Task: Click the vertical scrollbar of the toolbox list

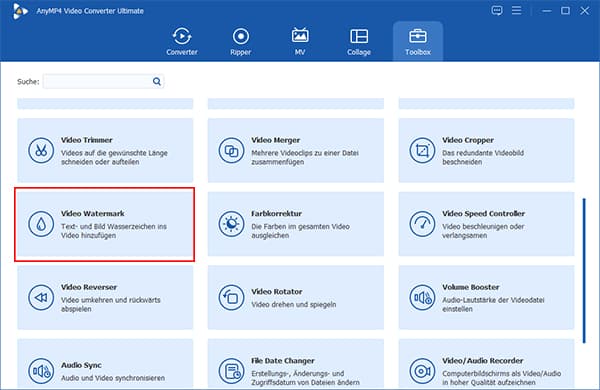Action: pos(584,271)
